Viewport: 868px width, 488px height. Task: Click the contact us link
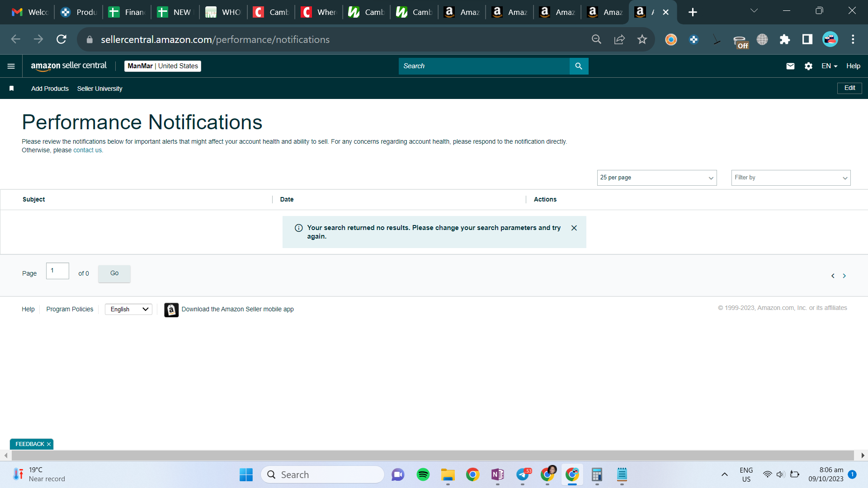(88, 150)
